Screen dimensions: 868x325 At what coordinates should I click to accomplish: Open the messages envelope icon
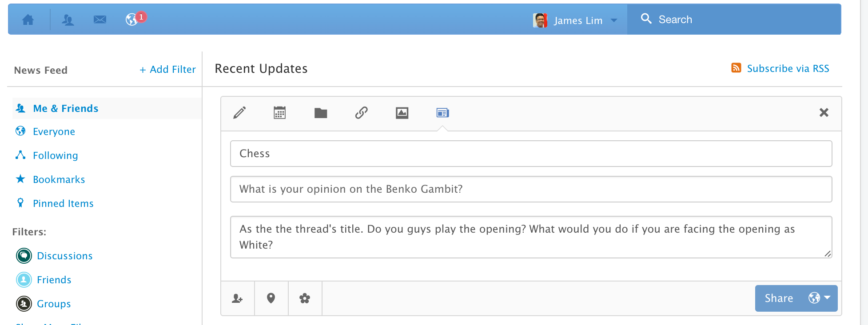[100, 20]
